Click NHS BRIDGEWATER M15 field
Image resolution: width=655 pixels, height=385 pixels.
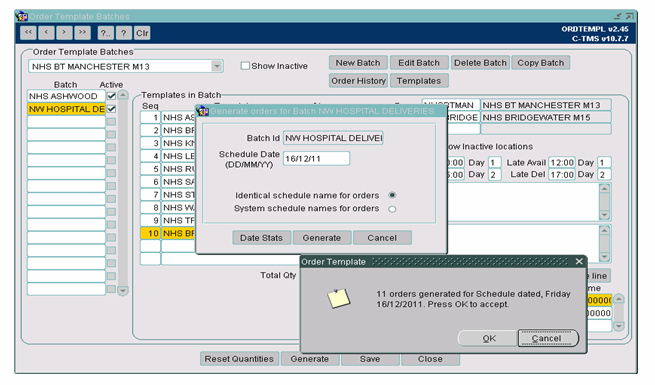(x=546, y=117)
